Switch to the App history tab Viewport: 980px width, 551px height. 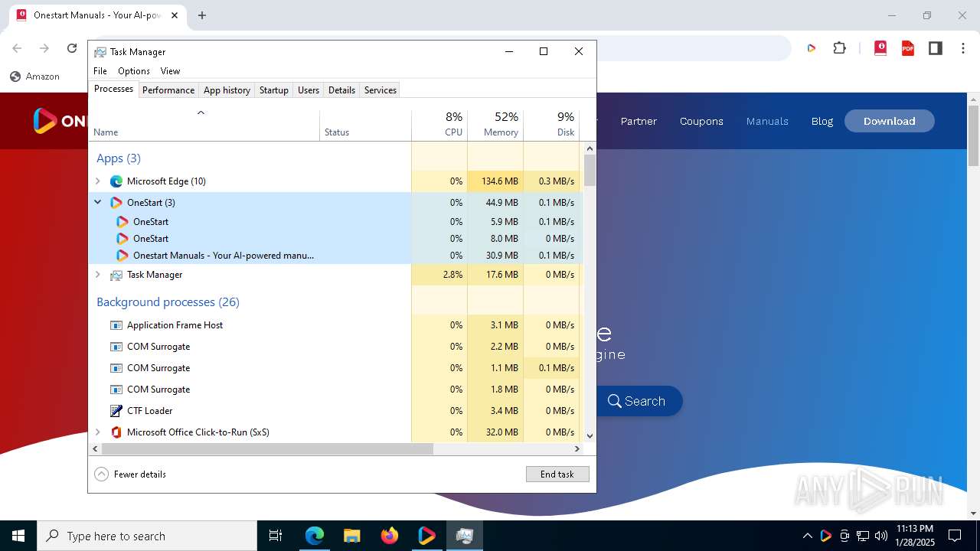pos(227,90)
